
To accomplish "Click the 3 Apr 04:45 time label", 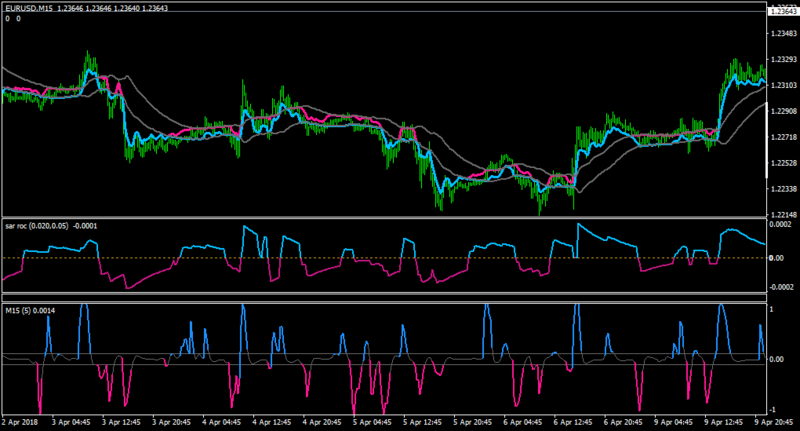I will point(71,422).
